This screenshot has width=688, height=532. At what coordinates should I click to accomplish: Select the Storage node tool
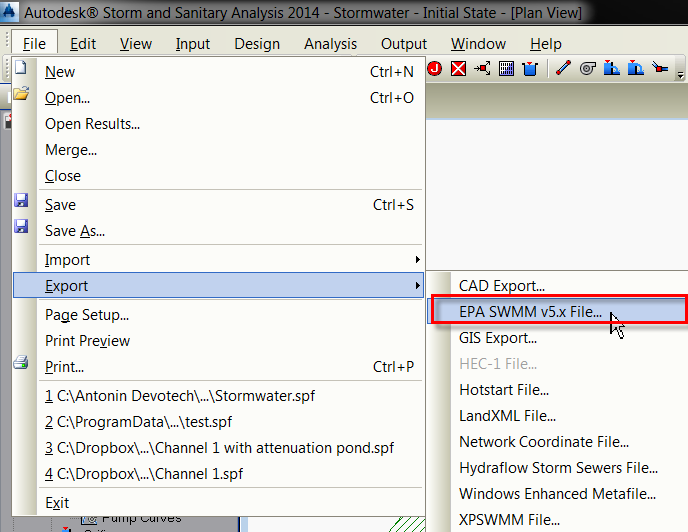coord(530,68)
